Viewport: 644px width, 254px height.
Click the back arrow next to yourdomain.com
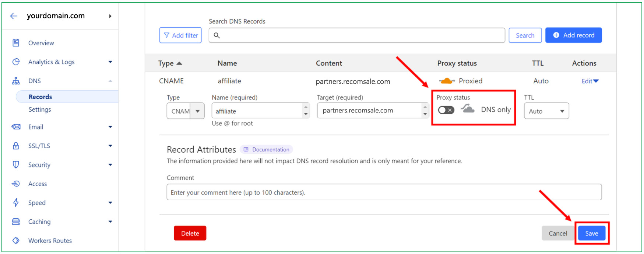(x=14, y=16)
